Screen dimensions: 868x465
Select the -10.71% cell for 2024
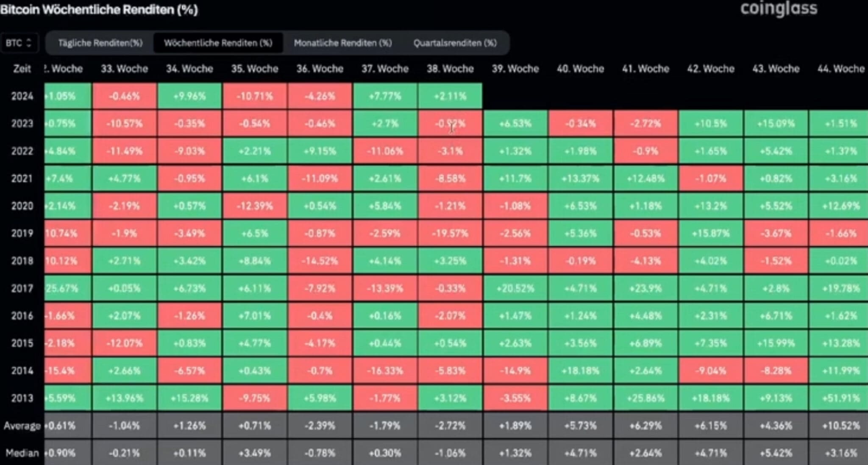[254, 96]
